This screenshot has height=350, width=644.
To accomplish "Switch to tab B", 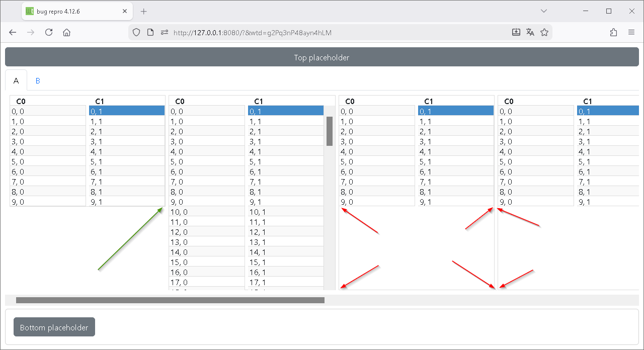I will point(38,80).
